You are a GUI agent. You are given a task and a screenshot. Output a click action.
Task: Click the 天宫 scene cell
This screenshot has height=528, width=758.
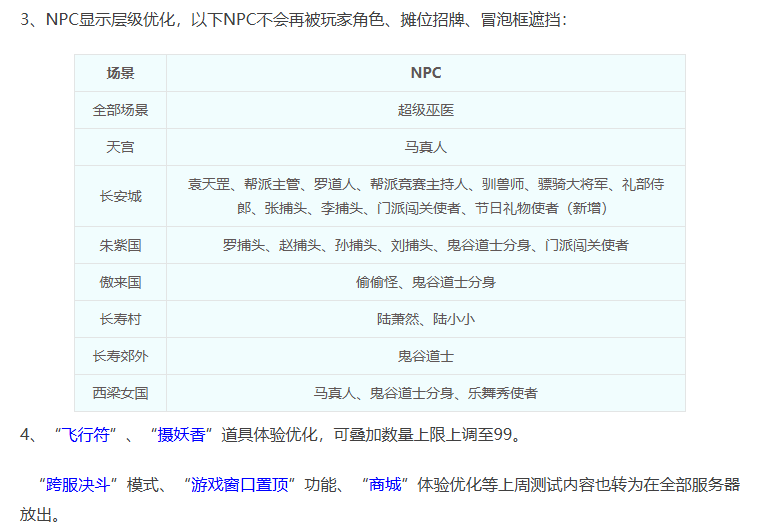tap(120, 147)
